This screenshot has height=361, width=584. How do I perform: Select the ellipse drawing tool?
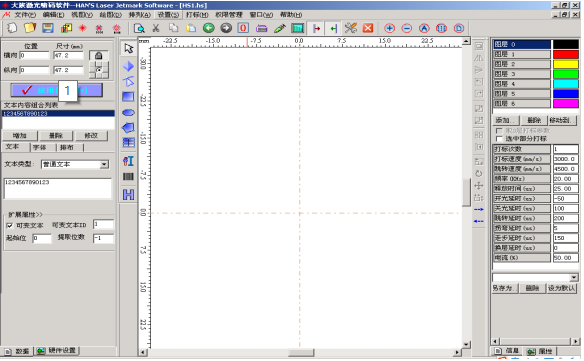(128, 112)
